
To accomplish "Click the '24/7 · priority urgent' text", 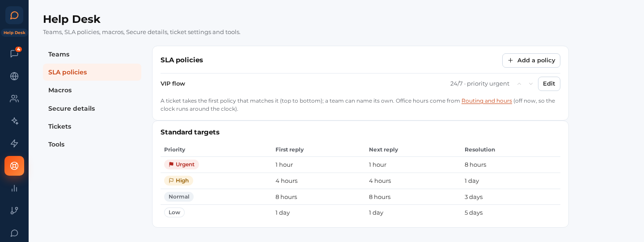I will point(480,83).
